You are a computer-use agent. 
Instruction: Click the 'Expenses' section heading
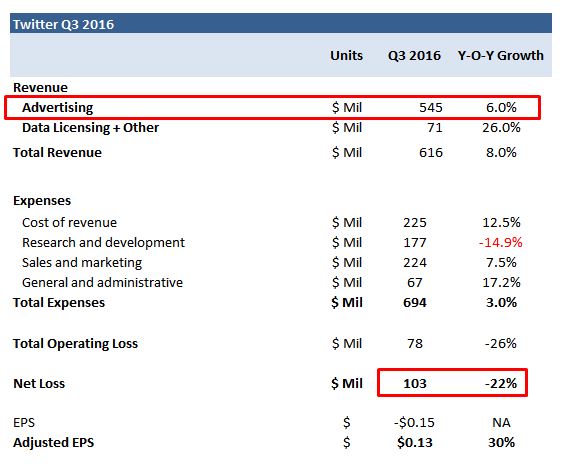[x=42, y=201]
